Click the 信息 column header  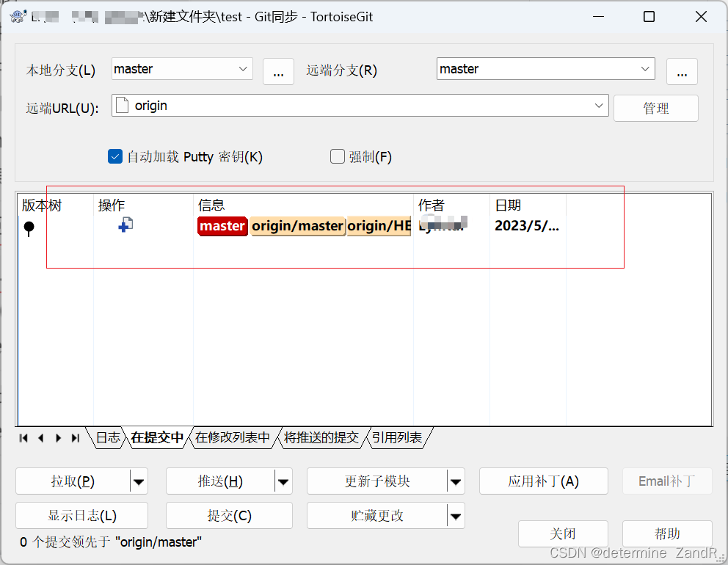(303, 205)
